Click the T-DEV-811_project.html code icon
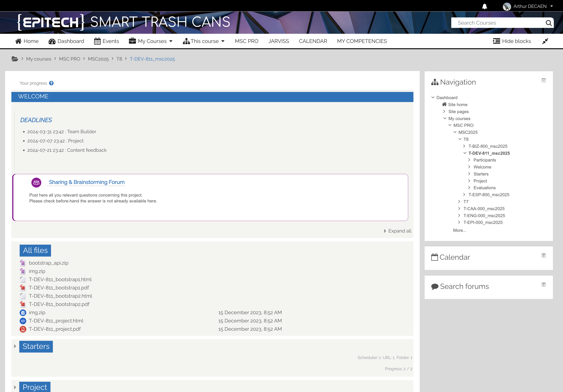563x392 pixels. 23,321
